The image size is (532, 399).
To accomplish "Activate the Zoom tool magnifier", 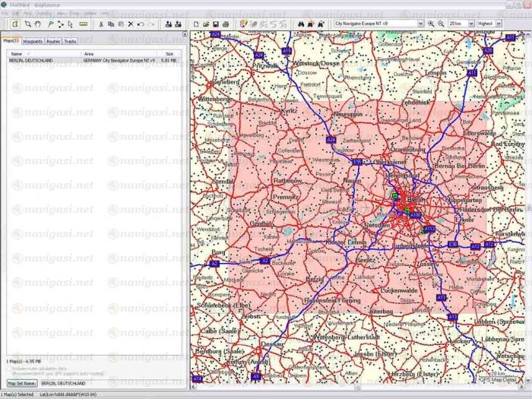I will point(28,24).
